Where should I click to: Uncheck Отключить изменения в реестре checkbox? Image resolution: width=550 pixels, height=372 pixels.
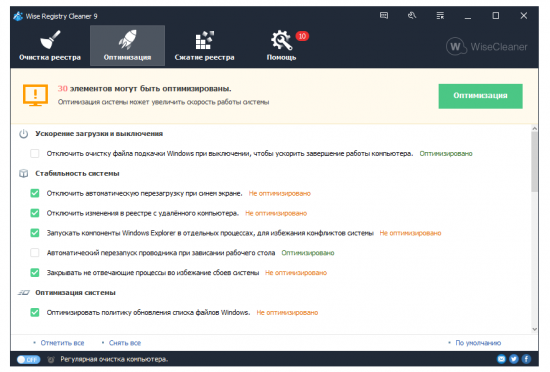tap(35, 213)
